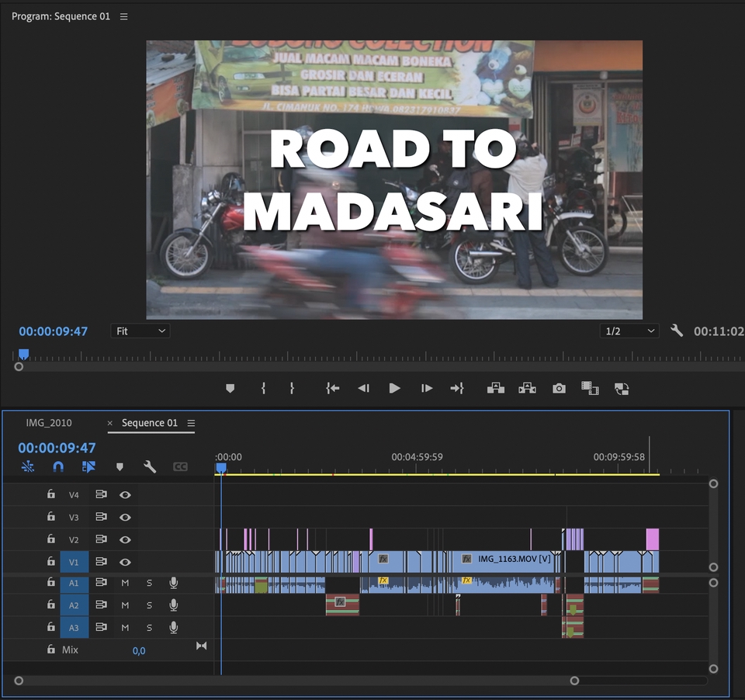Hide V2 track output eye

pyautogui.click(x=125, y=539)
